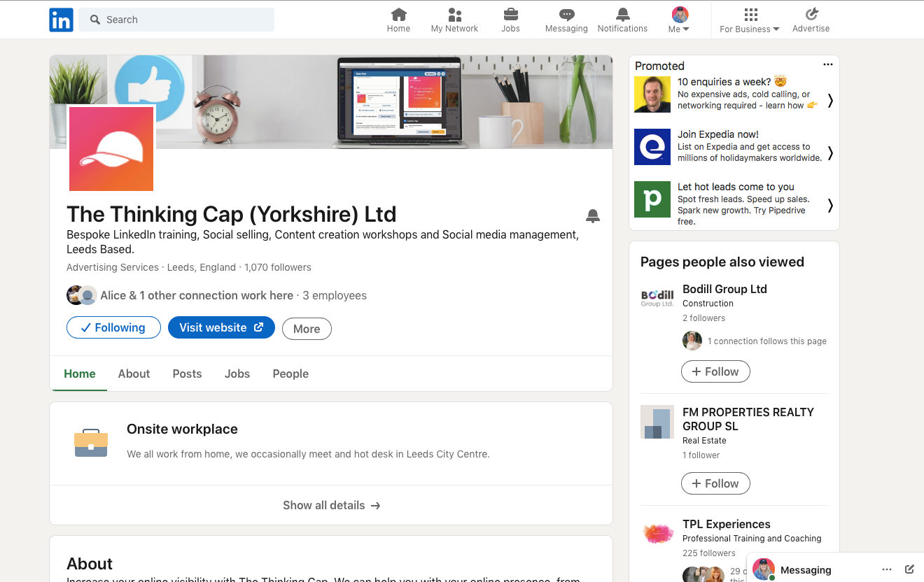Select the Home tab
This screenshot has width=924, height=582.
80,374
